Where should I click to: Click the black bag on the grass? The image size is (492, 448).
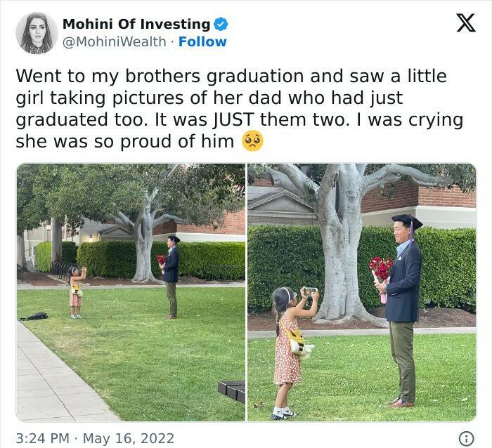33,317
